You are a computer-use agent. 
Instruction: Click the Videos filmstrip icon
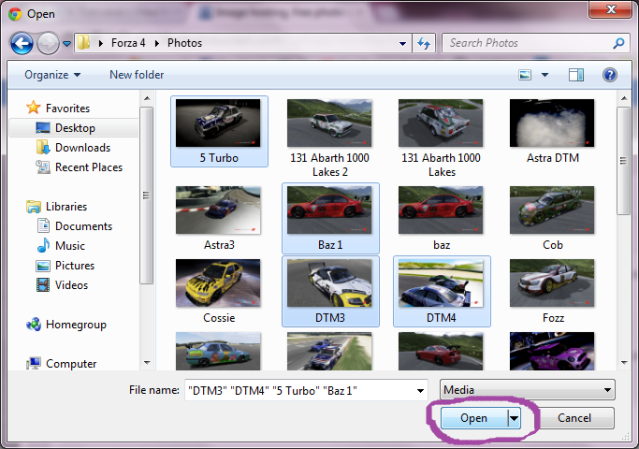(x=43, y=285)
